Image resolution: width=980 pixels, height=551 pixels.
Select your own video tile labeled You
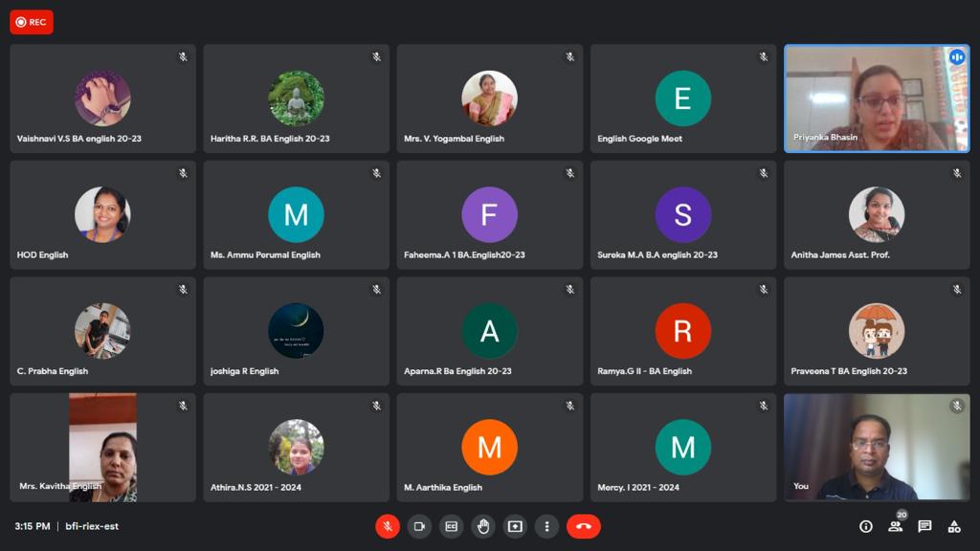pos(877,447)
